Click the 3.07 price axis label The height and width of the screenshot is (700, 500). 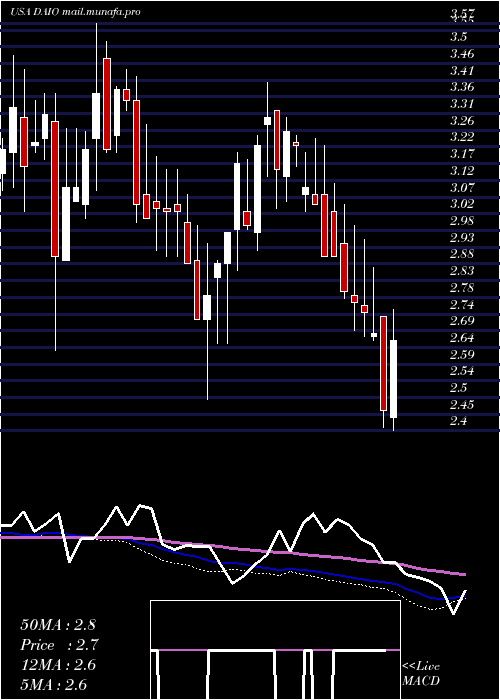(462, 187)
